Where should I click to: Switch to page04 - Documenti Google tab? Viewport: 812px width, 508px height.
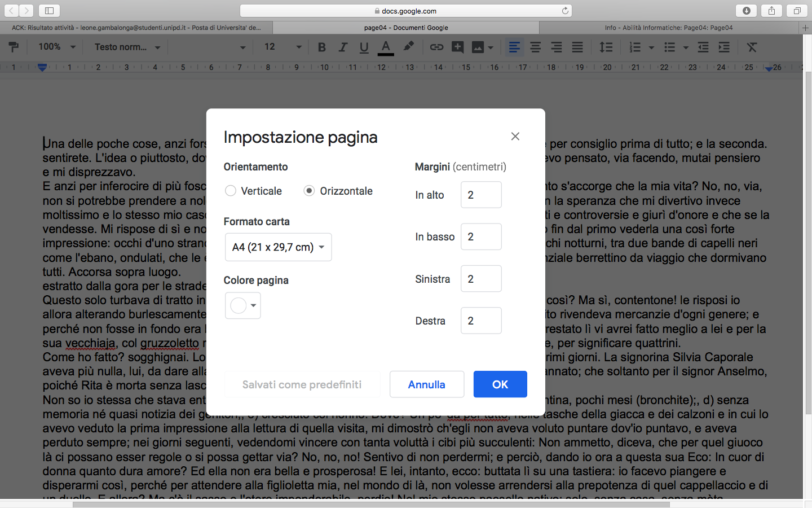point(406,27)
